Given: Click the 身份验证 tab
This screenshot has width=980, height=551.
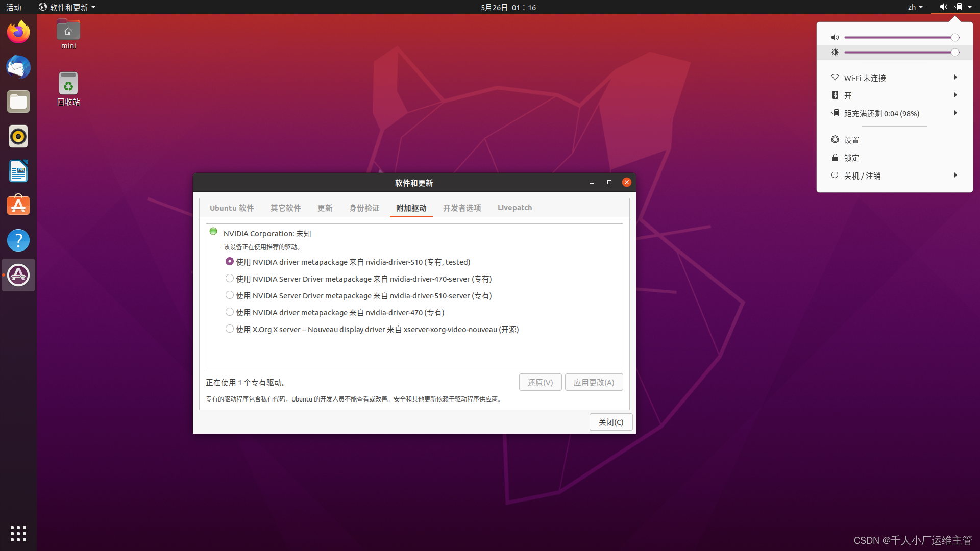Looking at the screenshot, I should click(364, 207).
